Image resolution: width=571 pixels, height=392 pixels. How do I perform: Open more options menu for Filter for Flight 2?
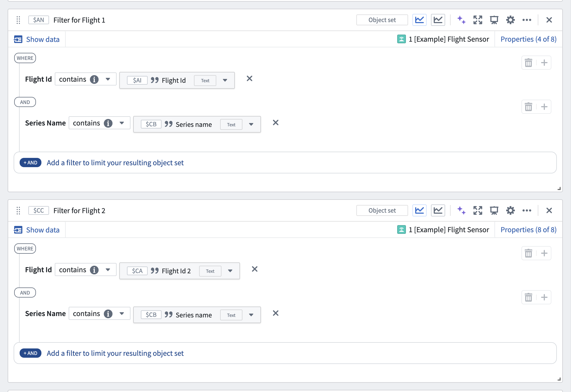(527, 210)
